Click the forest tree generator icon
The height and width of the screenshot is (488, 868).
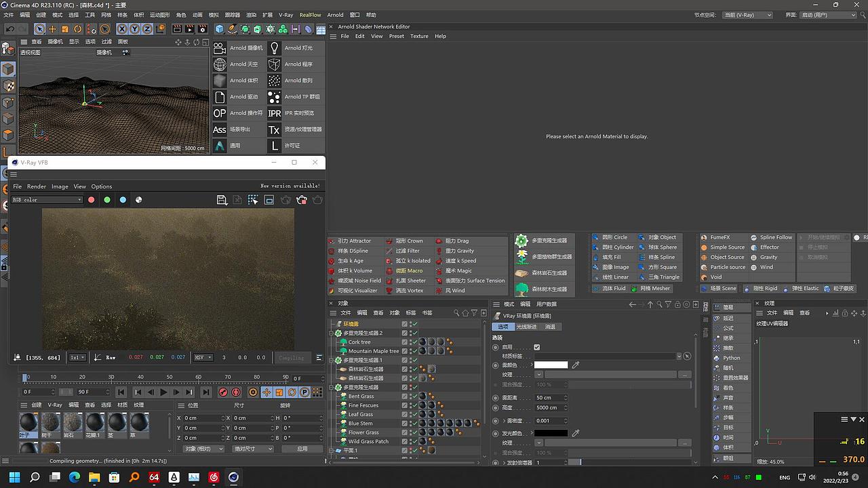point(521,289)
